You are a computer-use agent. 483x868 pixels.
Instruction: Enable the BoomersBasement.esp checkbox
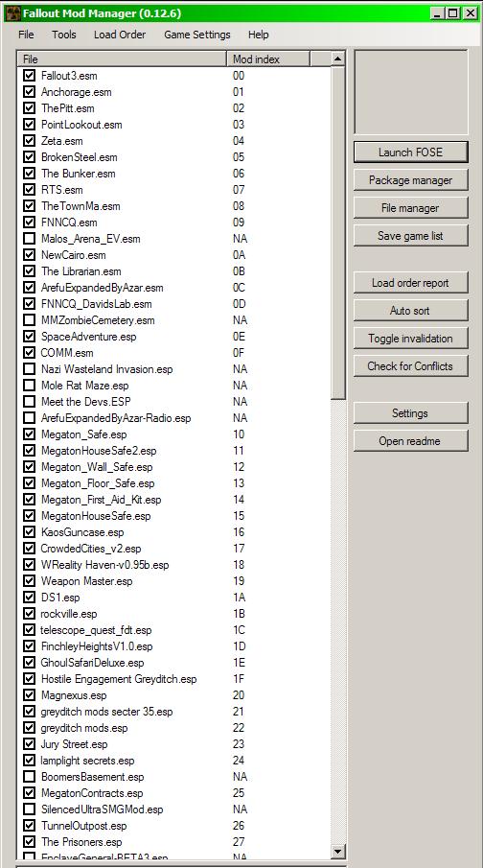point(30,777)
